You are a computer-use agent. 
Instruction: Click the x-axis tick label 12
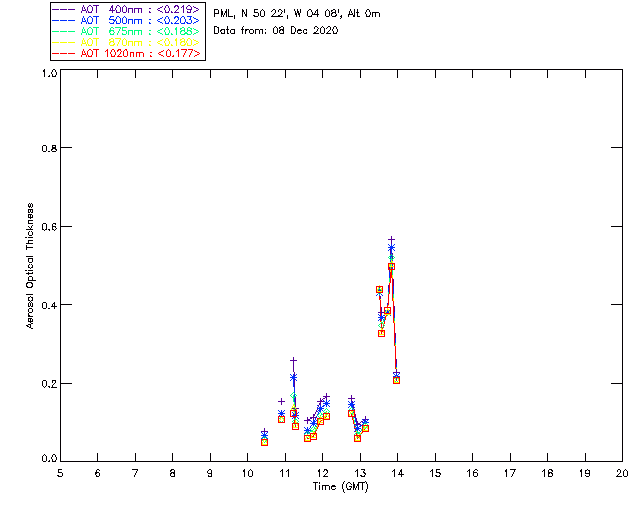tap(322, 473)
